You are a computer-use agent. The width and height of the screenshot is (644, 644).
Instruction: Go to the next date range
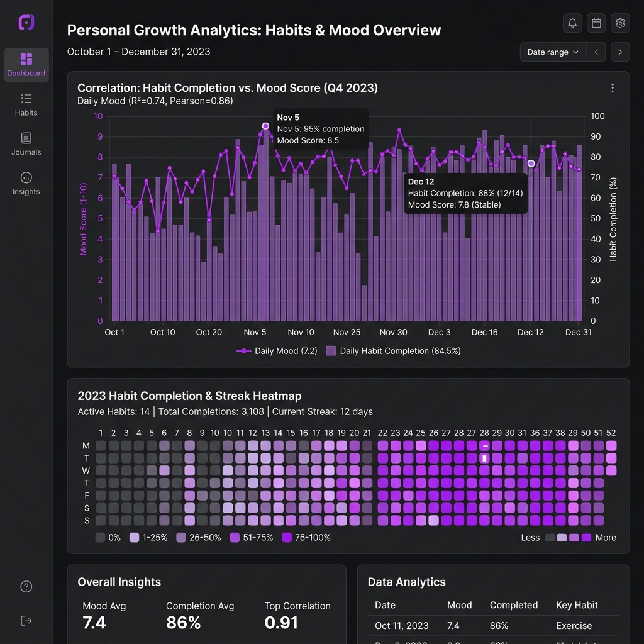620,52
